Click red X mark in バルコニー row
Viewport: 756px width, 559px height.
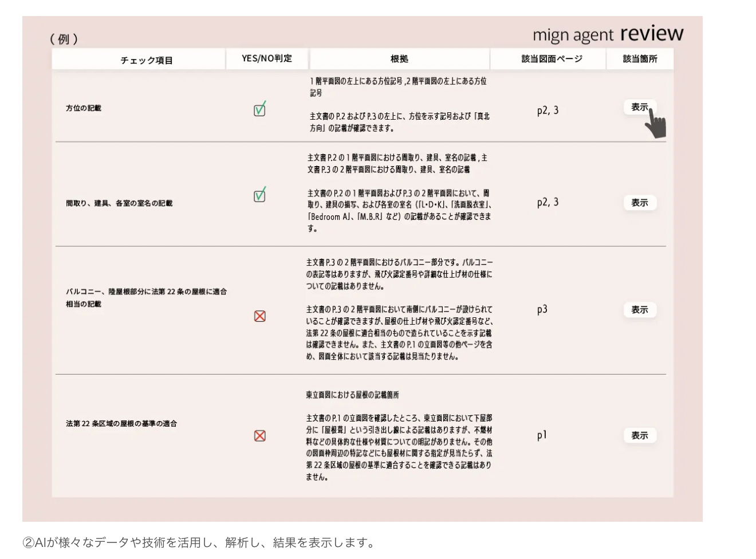point(259,316)
